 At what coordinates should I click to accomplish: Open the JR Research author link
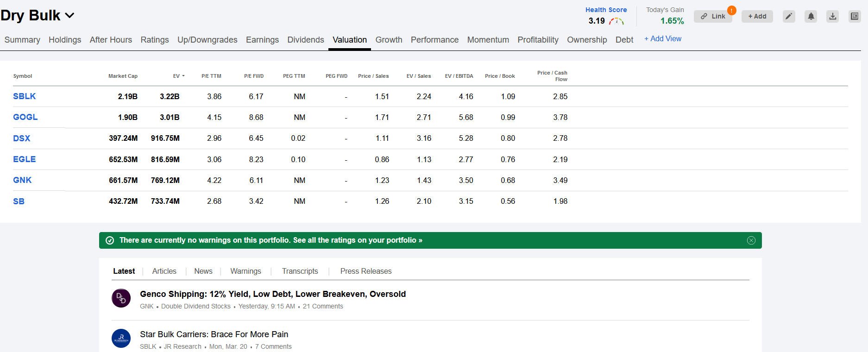(182, 347)
